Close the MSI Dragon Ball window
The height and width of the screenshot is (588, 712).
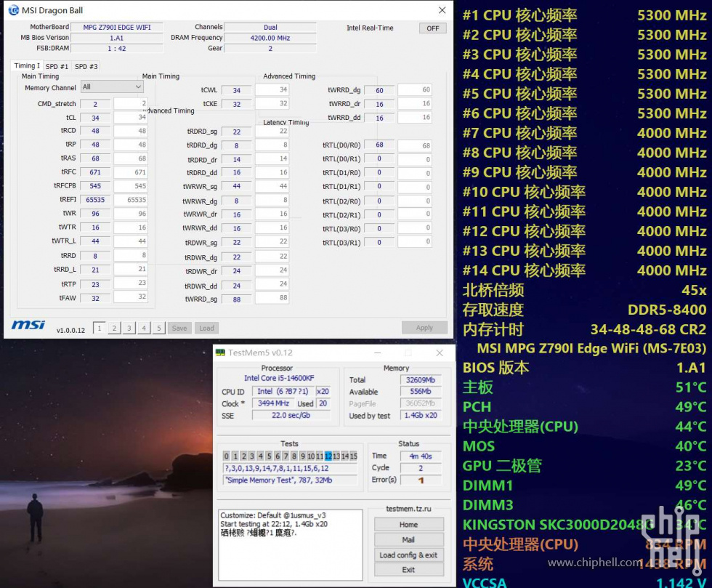[x=442, y=10]
